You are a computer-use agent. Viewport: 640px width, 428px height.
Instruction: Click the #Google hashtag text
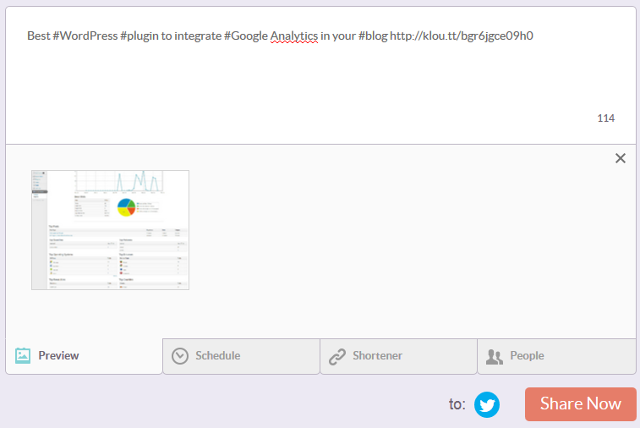tap(246, 36)
